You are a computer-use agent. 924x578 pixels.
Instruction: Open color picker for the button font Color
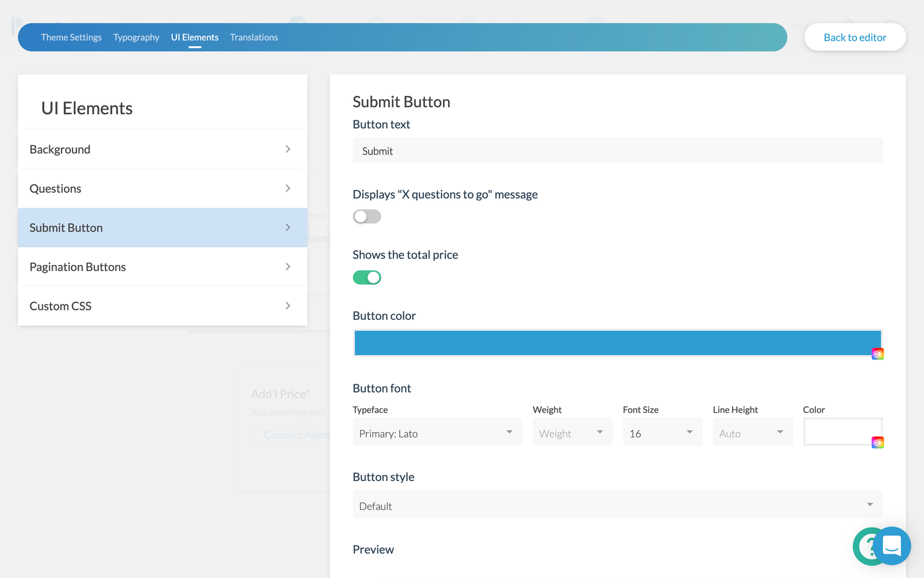point(877,442)
